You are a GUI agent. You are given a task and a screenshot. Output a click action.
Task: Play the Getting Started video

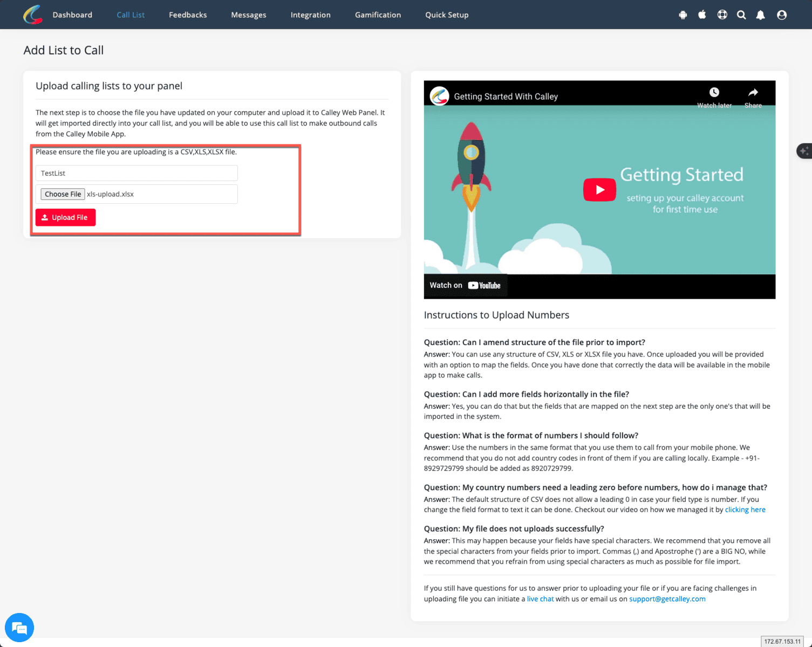(599, 190)
